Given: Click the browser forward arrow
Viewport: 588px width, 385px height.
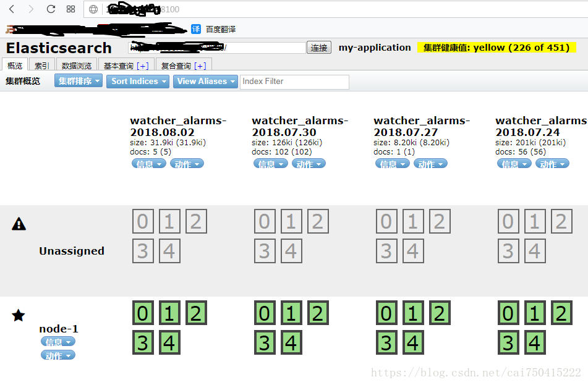Looking at the screenshot, I should tap(31, 9).
